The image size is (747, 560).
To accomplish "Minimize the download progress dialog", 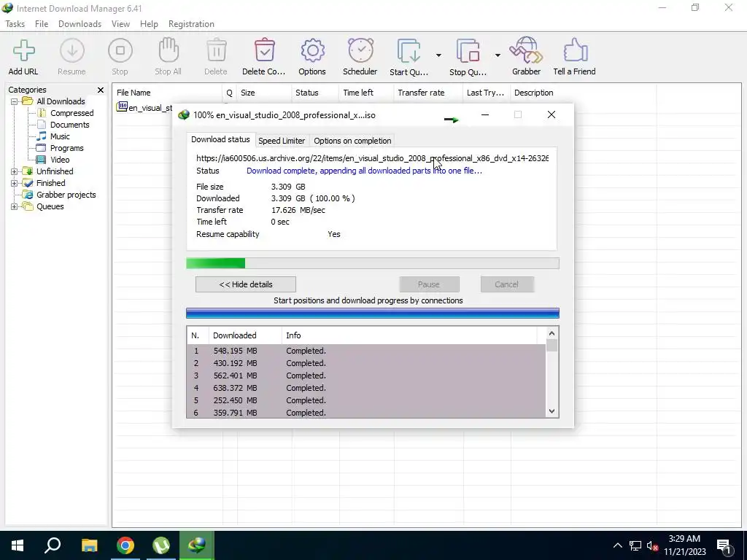I will coord(485,114).
